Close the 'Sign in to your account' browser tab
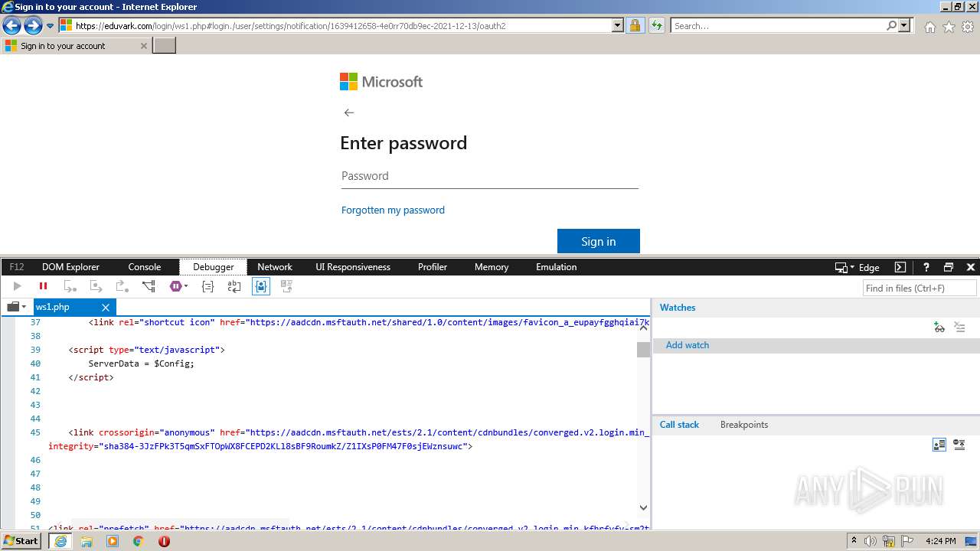Image resolution: width=980 pixels, height=551 pixels. pos(143,46)
